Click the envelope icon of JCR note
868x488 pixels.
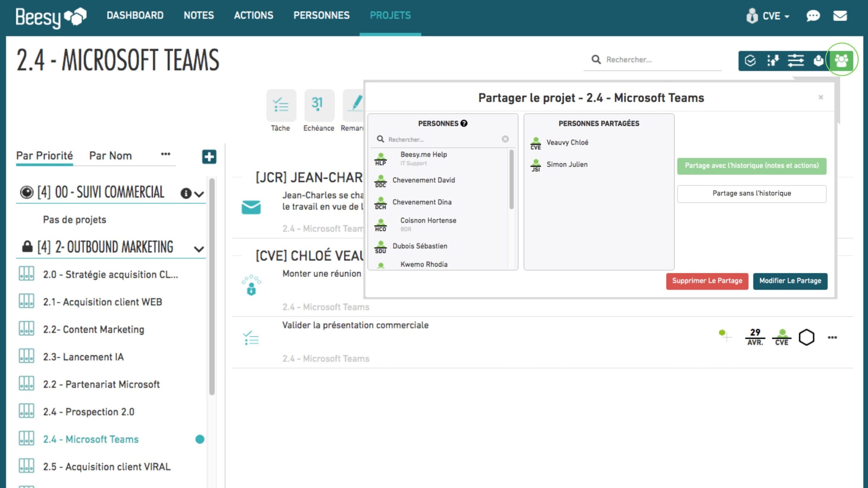(x=251, y=207)
